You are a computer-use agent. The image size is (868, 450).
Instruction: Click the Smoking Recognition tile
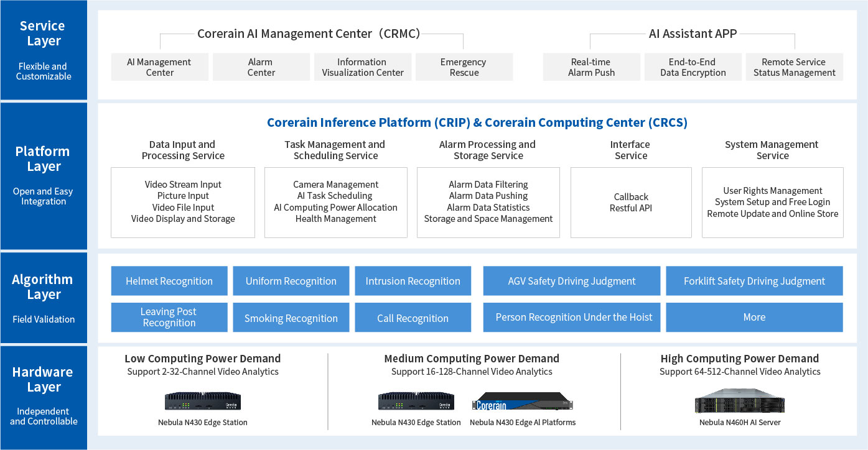point(291,318)
